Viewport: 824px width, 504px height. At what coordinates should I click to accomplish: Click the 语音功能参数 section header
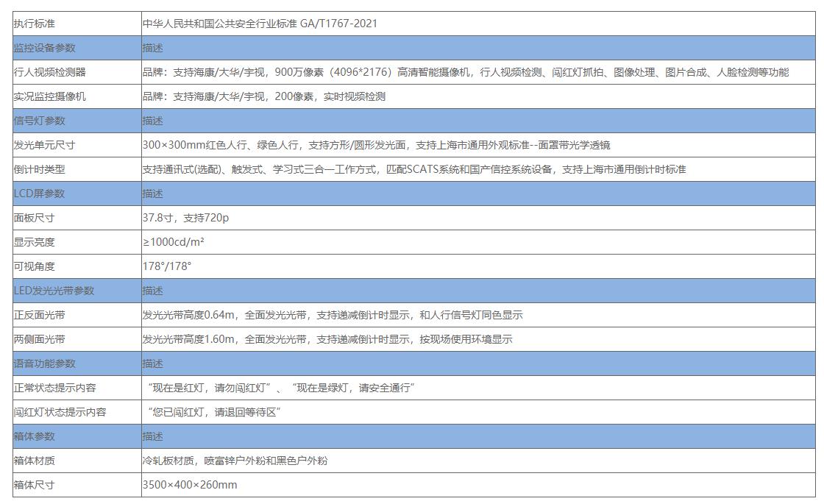click(44, 363)
